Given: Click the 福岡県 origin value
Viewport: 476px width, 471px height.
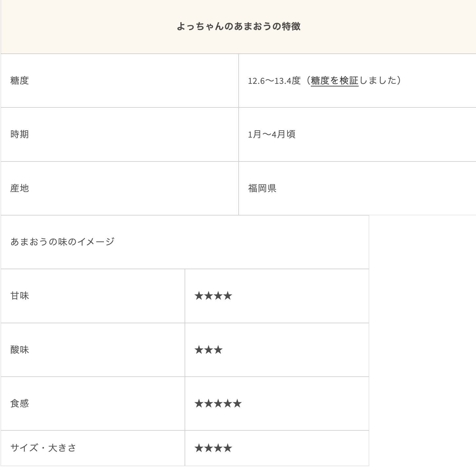Looking at the screenshot, I should pos(262,188).
